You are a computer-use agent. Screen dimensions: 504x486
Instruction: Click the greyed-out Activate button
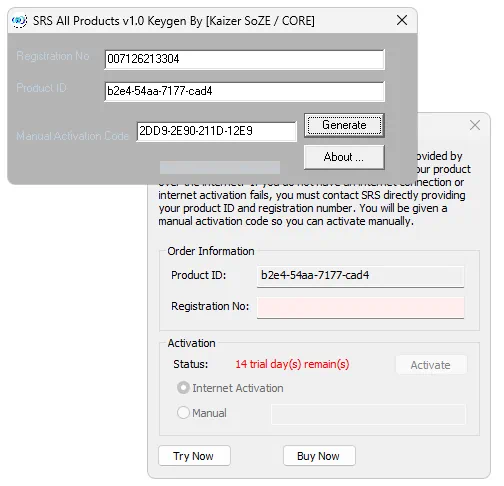click(x=431, y=365)
